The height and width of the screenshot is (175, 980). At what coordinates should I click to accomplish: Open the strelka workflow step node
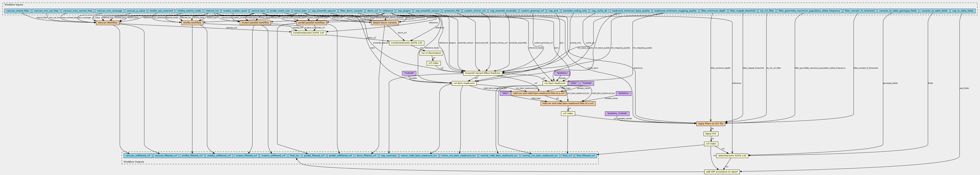point(192,23)
